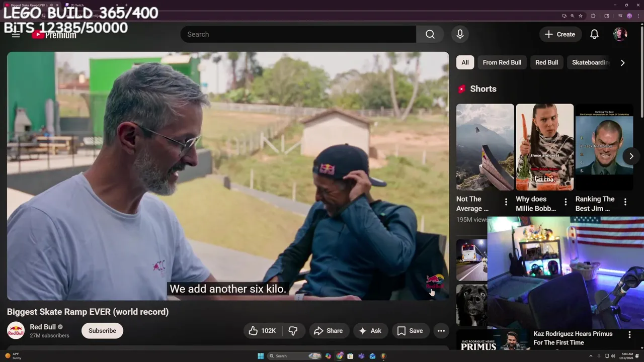Bookmark this page with the star
Screen dimensions: 644x362
581,16
